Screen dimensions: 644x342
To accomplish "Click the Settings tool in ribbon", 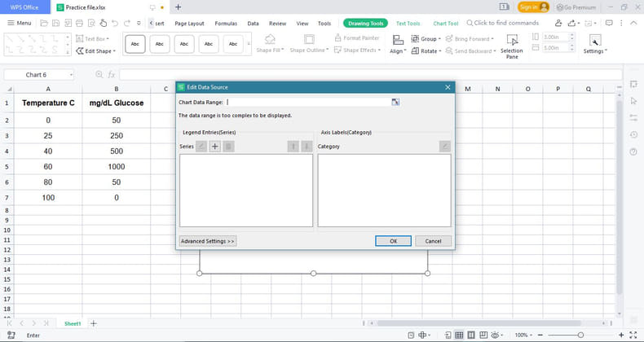I will [594, 46].
